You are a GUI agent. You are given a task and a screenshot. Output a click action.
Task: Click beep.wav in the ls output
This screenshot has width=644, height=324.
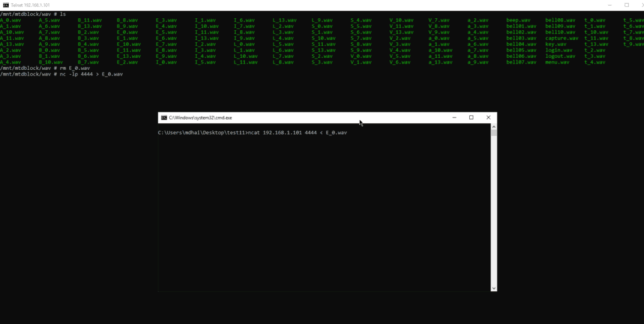pos(518,20)
